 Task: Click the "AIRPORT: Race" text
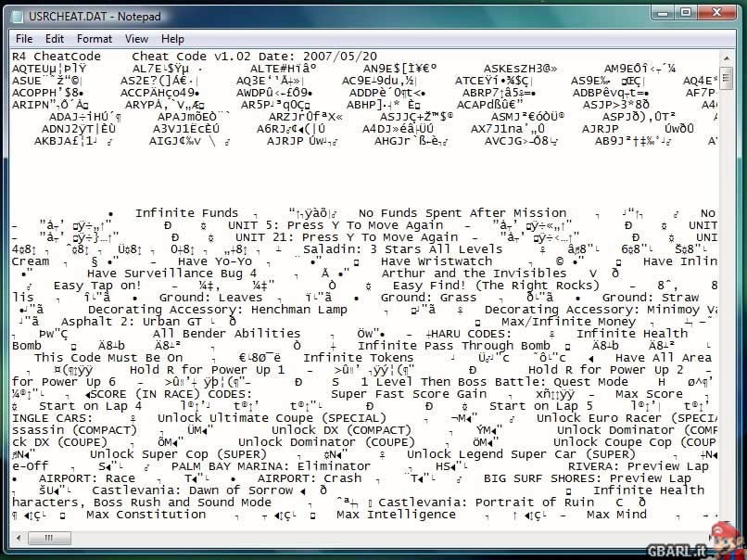[87, 478]
